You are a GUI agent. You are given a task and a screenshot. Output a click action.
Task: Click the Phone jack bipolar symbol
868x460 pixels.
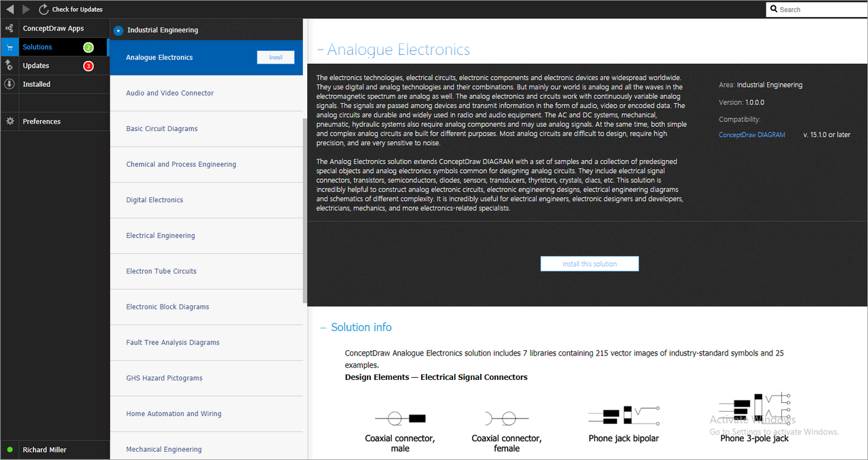[x=623, y=415]
